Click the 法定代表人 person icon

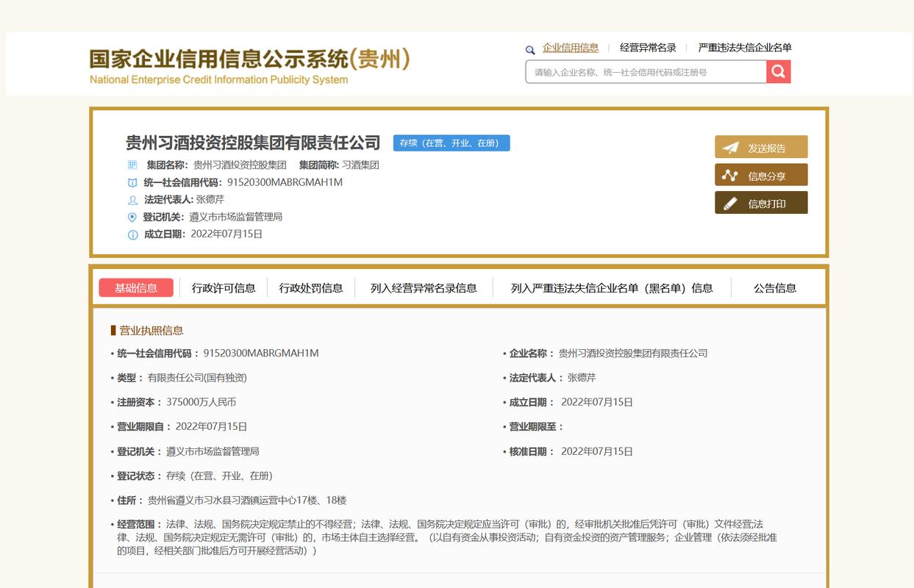[x=132, y=200]
